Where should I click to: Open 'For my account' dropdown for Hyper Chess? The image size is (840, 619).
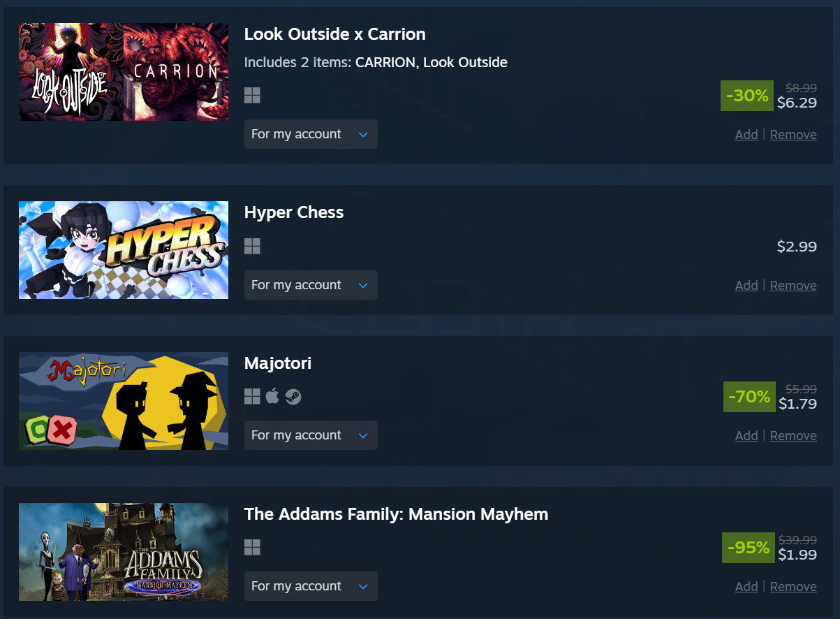[x=311, y=285]
